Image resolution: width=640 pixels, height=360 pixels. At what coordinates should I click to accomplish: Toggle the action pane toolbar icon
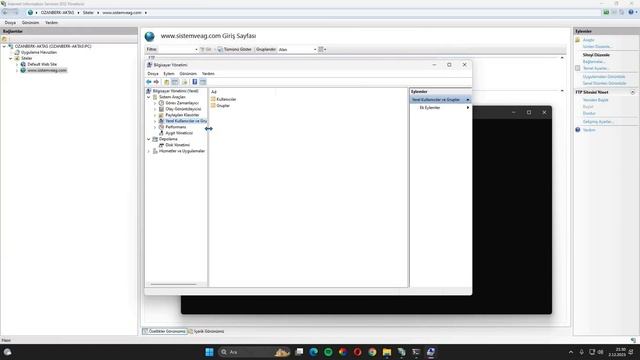pos(203,82)
